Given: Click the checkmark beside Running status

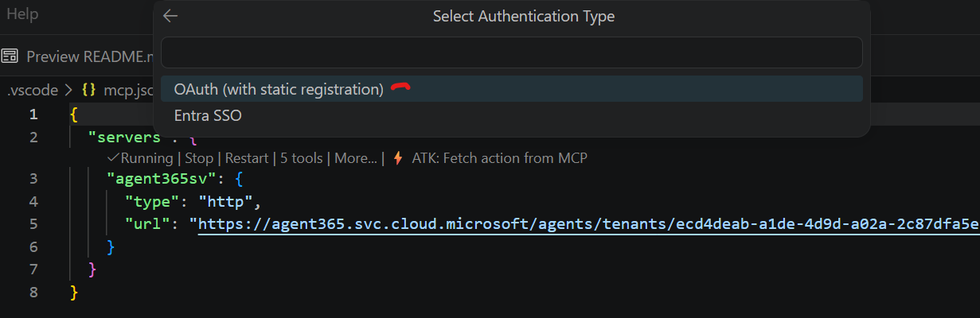Looking at the screenshot, I should coord(114,158).
